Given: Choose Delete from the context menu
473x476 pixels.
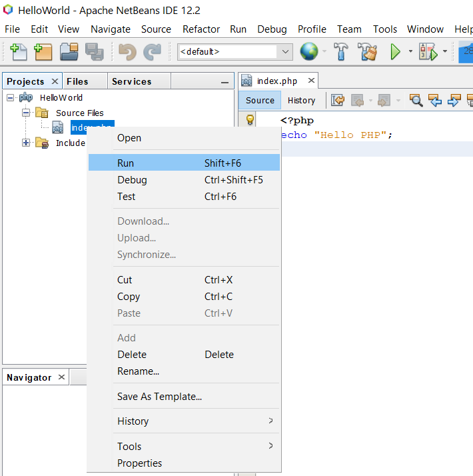Looking at the screenshot, I should click(184, 354).
